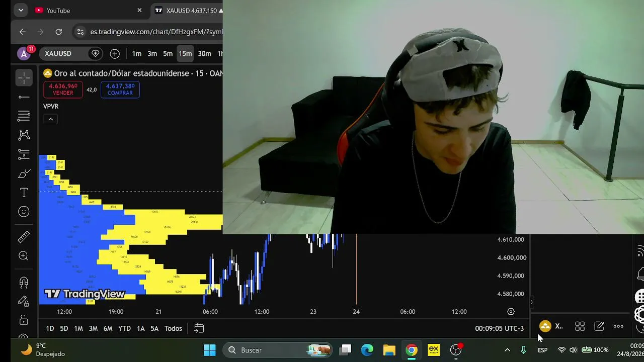Image resolution: width=644 pixels, height=362 pixels.
Task: Show all data with Todos range
Action: (173, 328)
